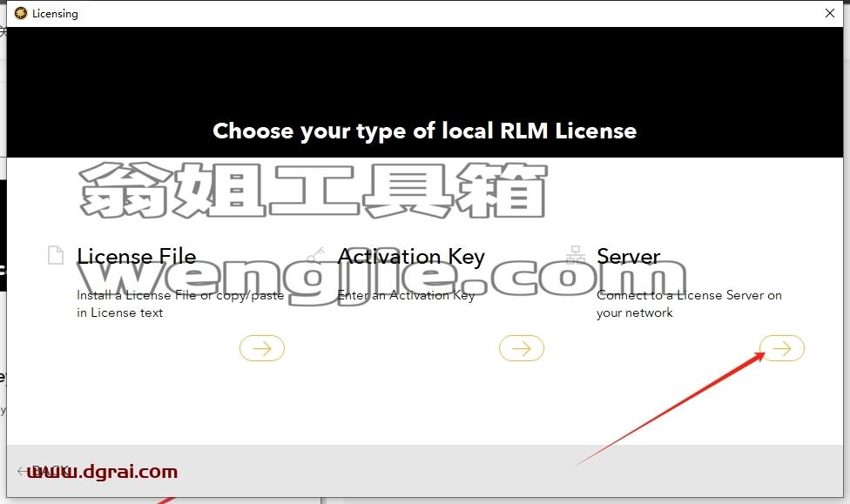Image resolution: width=850 pixels, height=504 pixels.
Task: Click the Licensing title bar text
Action: click(x=55, y=14)
